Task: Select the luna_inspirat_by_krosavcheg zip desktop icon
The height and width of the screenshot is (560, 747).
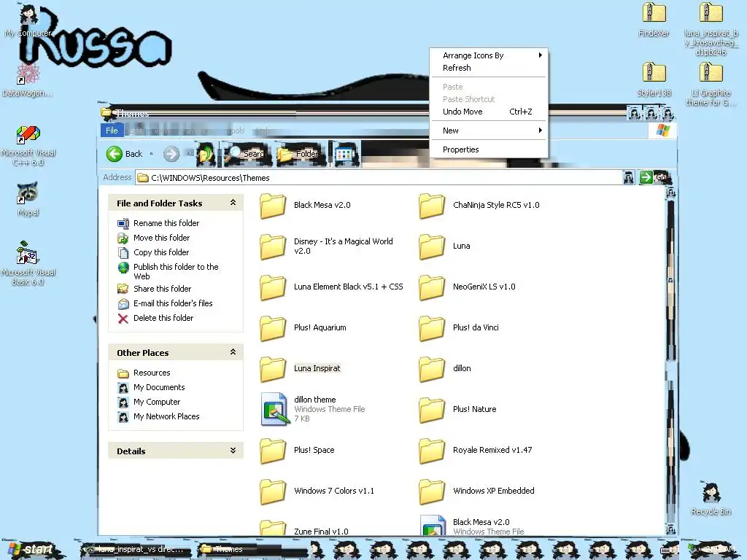Action: point(711,28)
